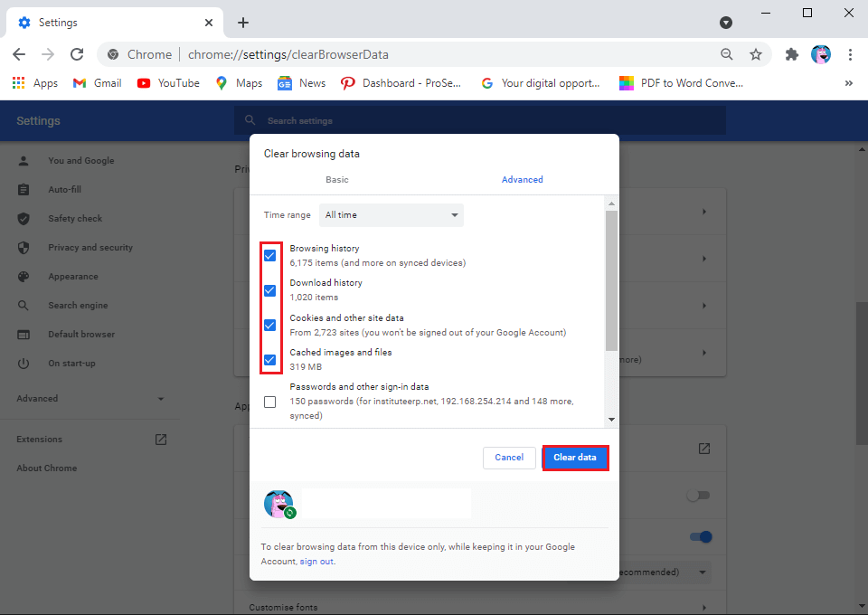Image resolution: width=868 pixels, height=615 pixels.
Task: Click the zoom magnifier icon in address bar
Action: pyautogui.click(x=727, y=54)
